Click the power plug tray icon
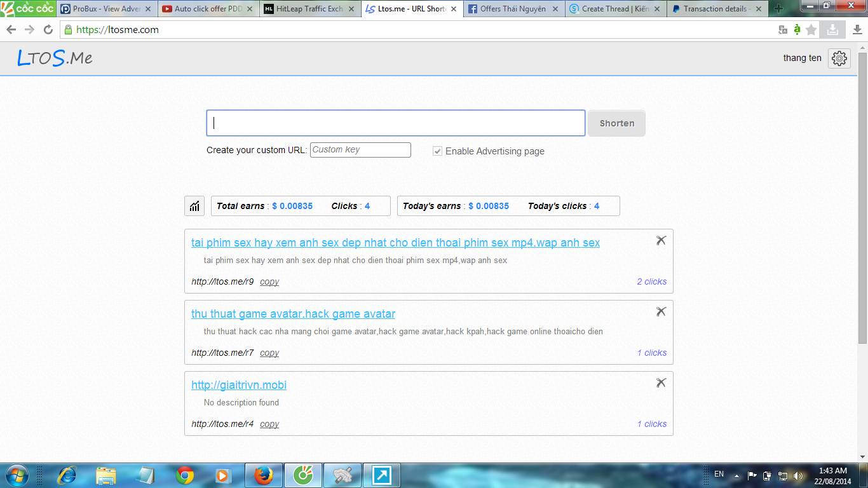868x488 pixels. [767, 475]
